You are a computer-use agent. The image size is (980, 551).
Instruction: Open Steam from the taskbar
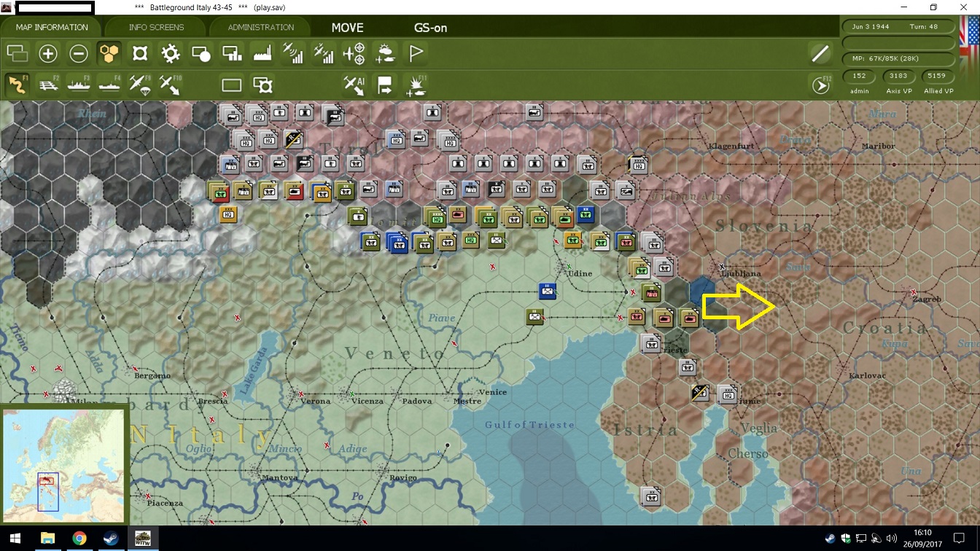tap(112, 539)
